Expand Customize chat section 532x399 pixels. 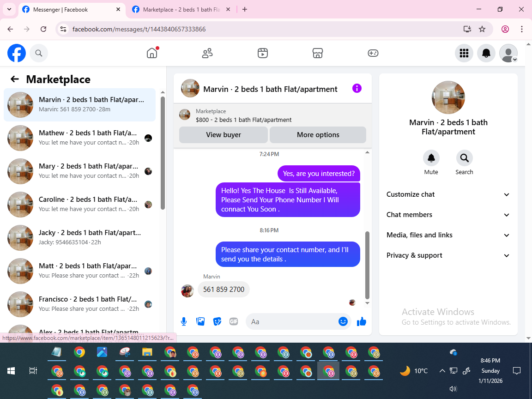click(448, 194)
